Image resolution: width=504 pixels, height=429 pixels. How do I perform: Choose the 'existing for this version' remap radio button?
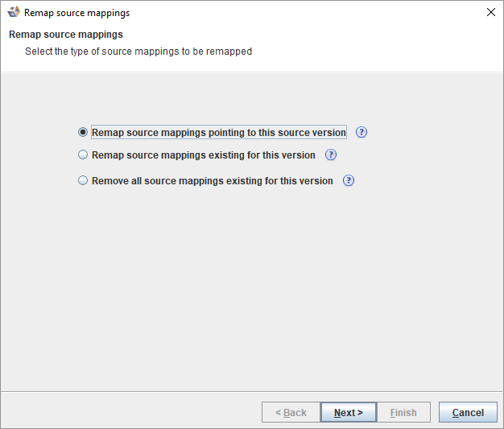83,155
